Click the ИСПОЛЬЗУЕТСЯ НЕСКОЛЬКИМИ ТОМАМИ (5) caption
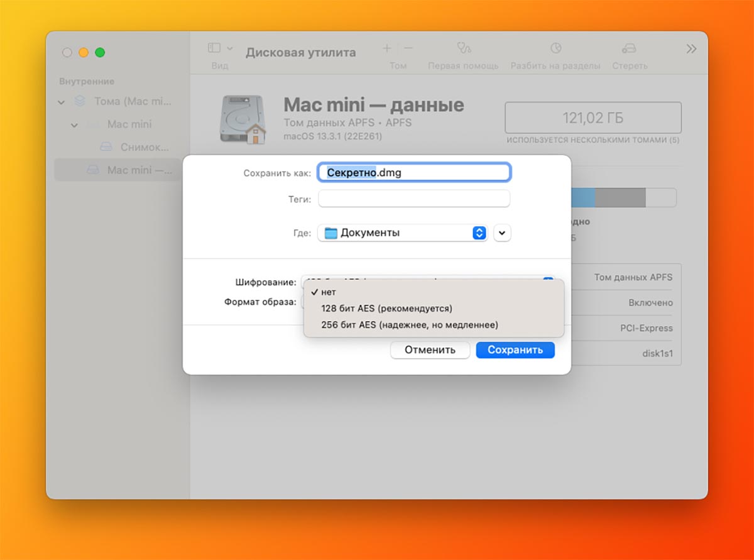This screenshot has height=560, width=754. [x=593, y=140]
